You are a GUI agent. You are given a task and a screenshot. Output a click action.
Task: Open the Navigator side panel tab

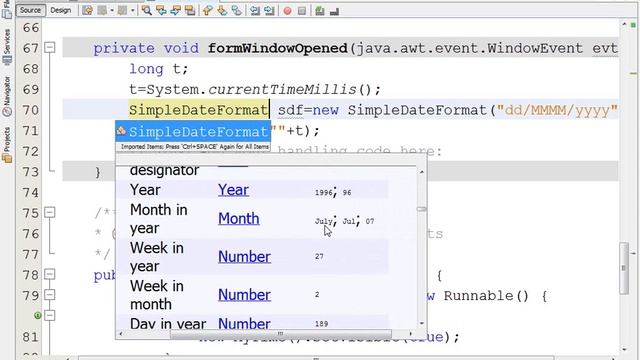coord(7,96)
